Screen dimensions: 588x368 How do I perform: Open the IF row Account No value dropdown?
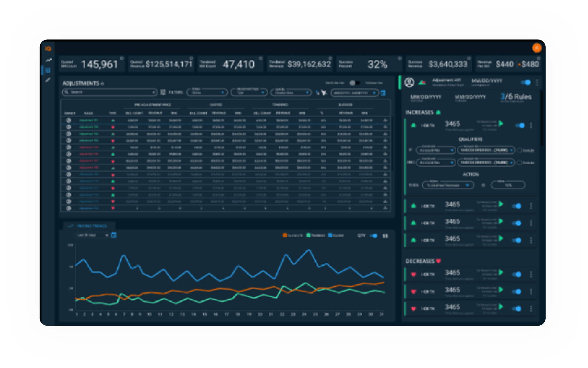(486, 150)
